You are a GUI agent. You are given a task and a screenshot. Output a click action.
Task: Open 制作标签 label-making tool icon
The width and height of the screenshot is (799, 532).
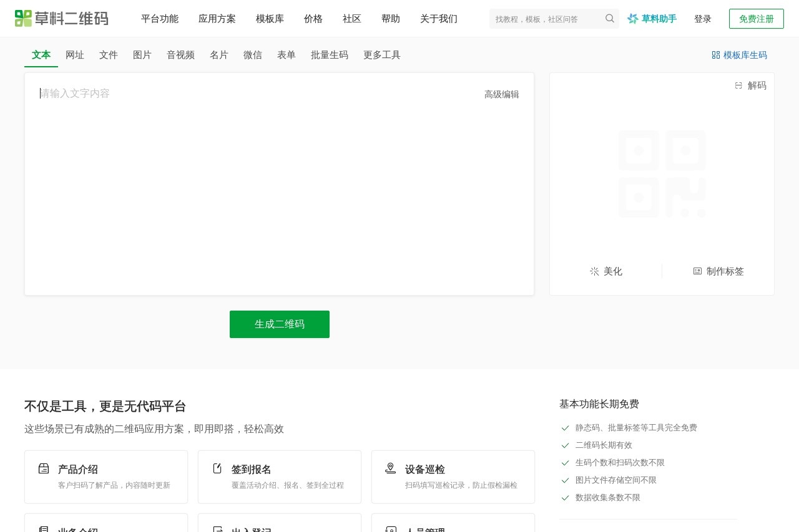[697, 271]
